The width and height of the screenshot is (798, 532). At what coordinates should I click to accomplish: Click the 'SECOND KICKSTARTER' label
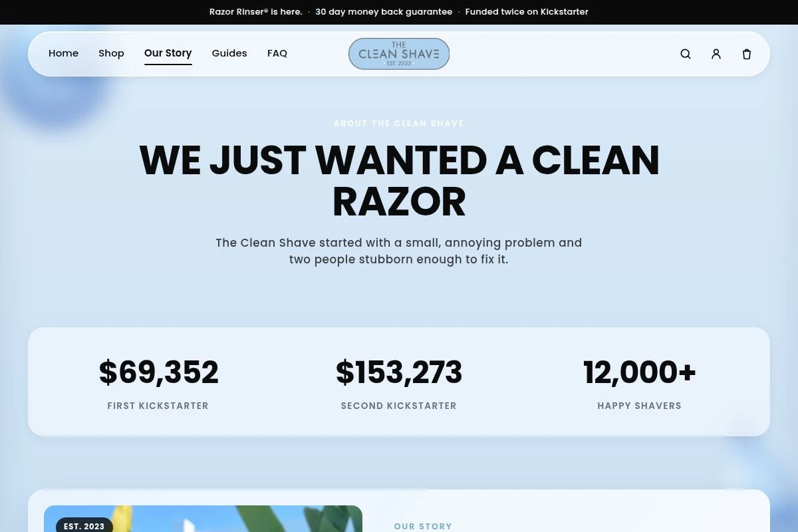pos(399,406)
